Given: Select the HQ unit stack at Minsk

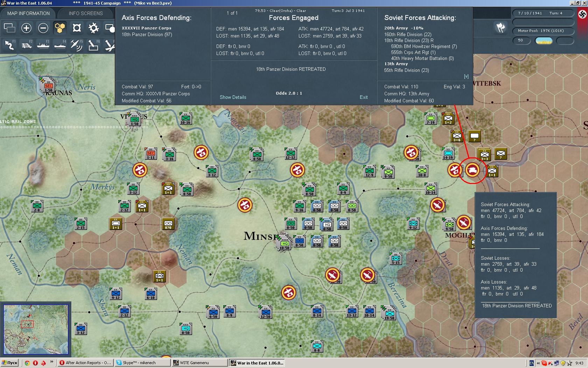Looking at the screenshot, I should [284, 243].
